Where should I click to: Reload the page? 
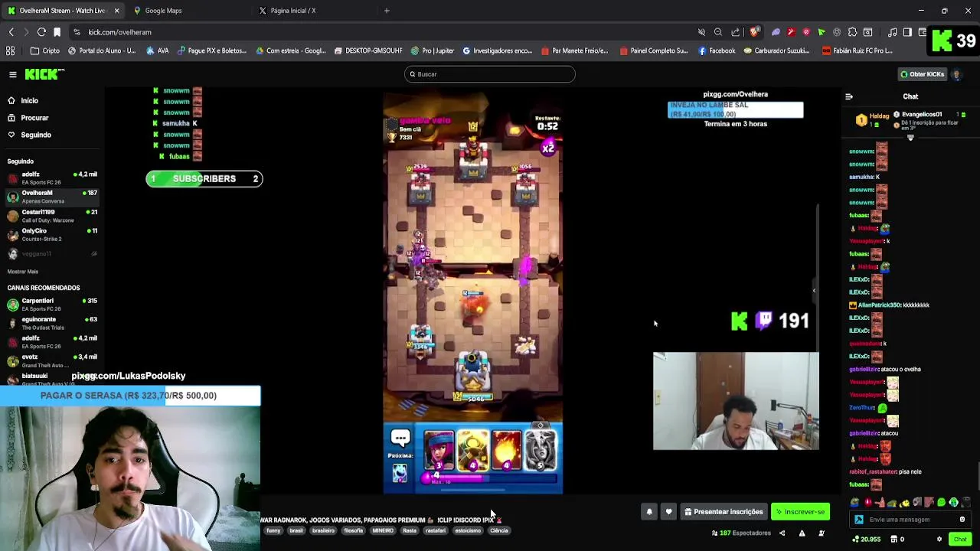coord(41,32)
